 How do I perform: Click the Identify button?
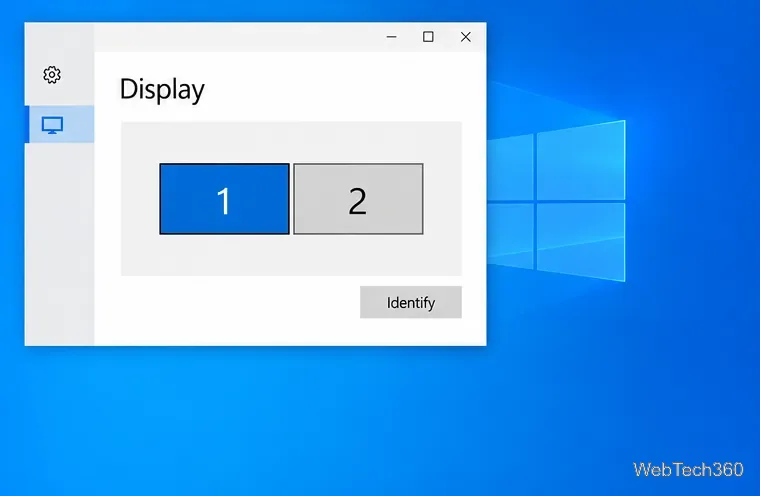click(x=411, y=302)
